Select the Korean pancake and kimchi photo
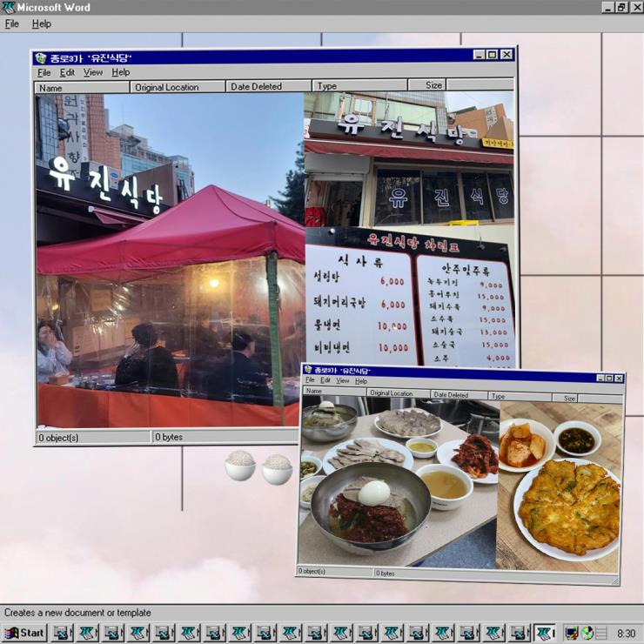The width and height of the screenshot is (644, 644). coord(560,487)
